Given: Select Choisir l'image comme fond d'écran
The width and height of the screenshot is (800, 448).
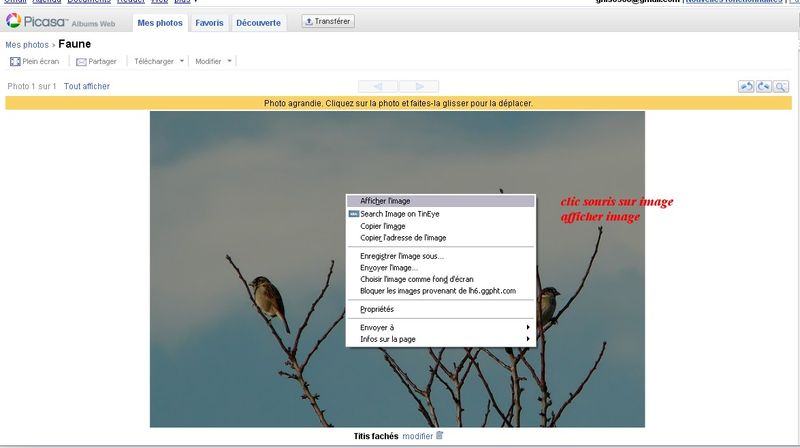Looking at the screenshot, I should coord(441,279).
